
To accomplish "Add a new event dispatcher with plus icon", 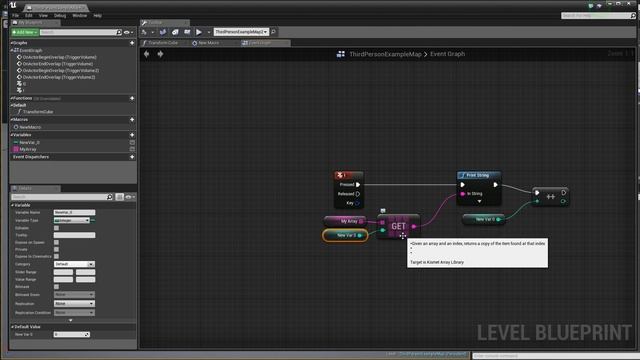I will click(132, 157).
